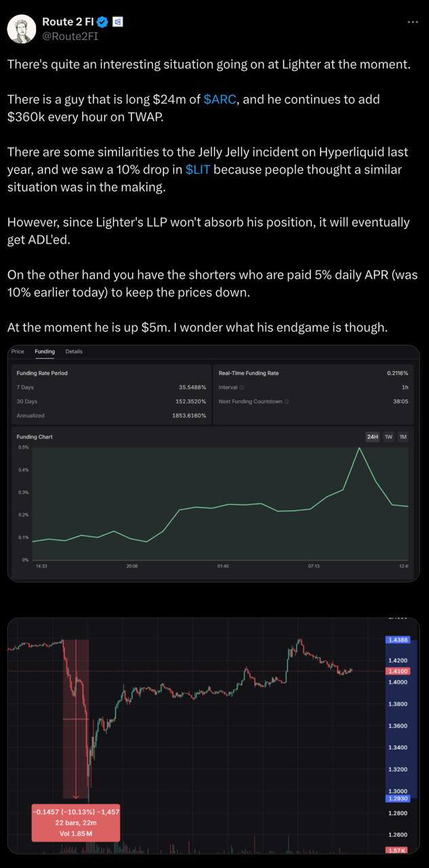Viewport: 429px width, 868px height.
Task: Select the 24H chart range
Action: click(372, 437)
